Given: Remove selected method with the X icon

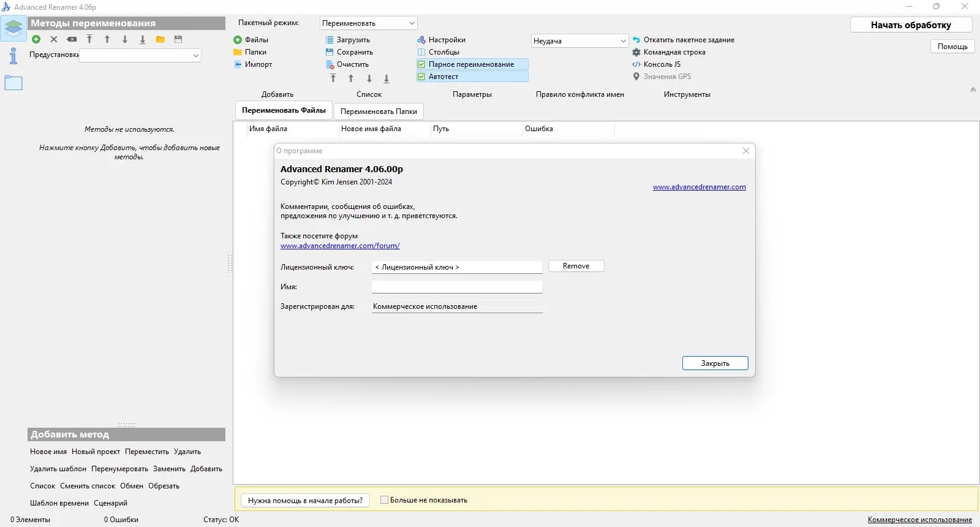Looking at the screenshot, I should (x=54, y=39).
